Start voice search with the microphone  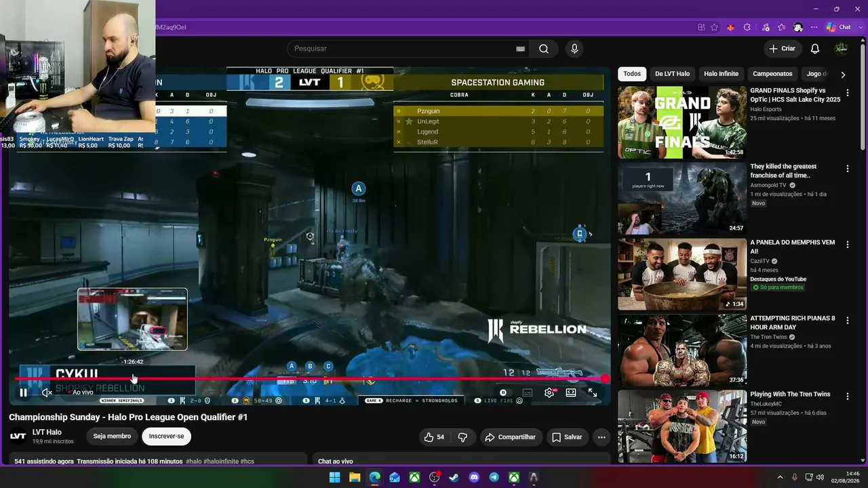tap(574, 49)
